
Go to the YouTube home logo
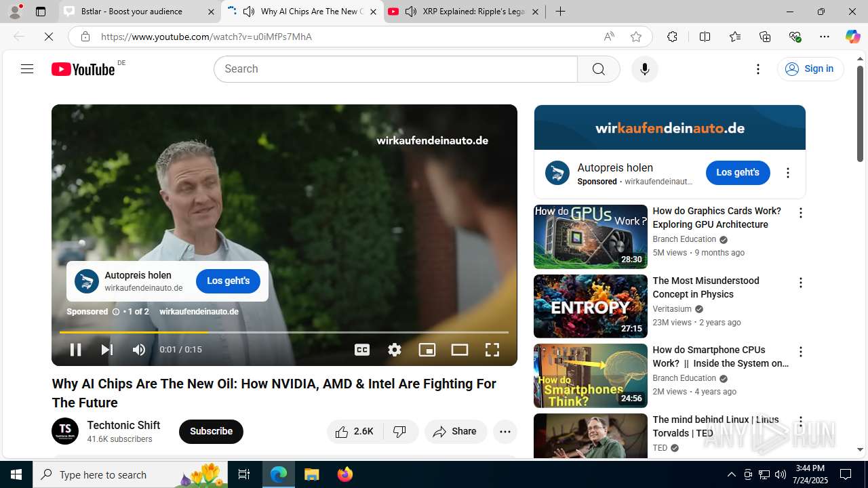pyautogui.click(x=83, y=69)
